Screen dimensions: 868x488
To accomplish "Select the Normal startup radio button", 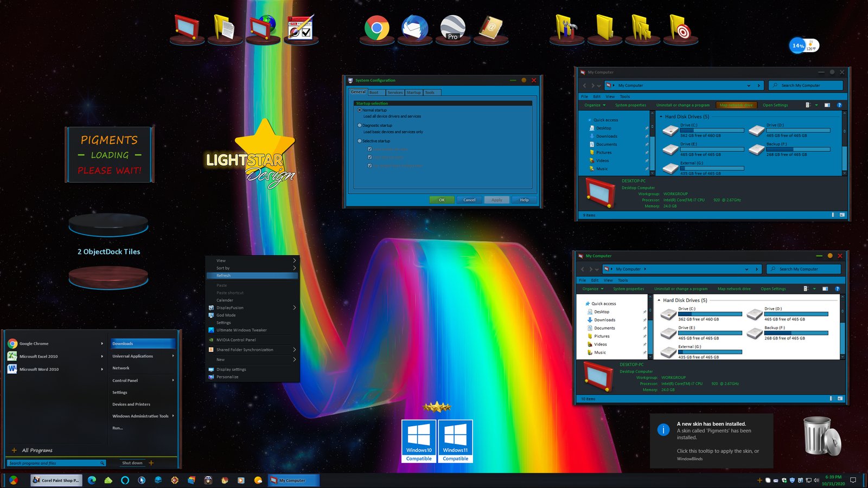I will tap(360, 110).
